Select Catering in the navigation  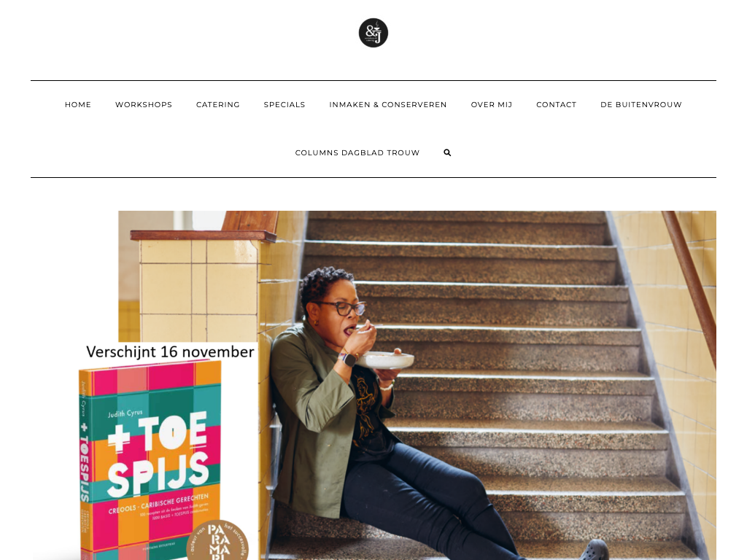tap(217, 104)
